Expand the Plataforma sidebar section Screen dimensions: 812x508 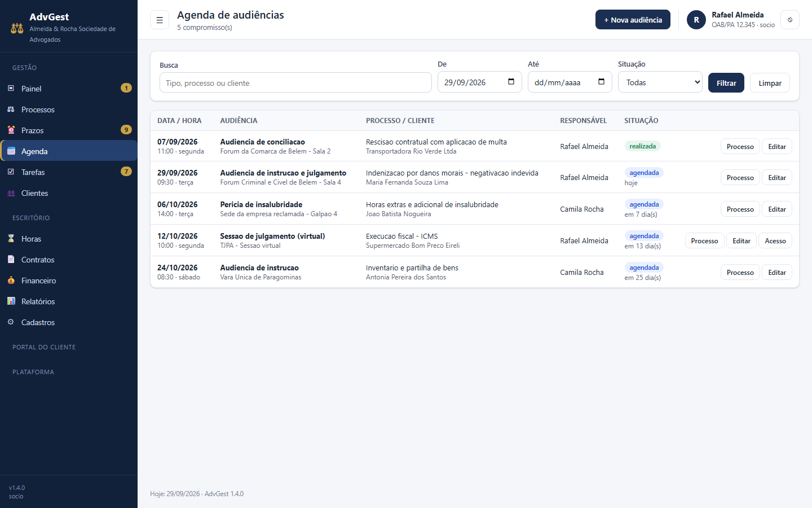[x=33, y=372]
